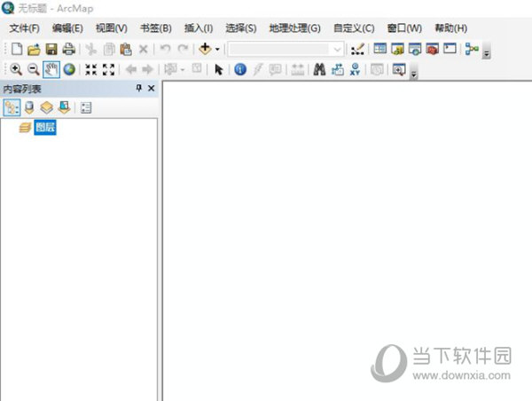This screenshot has width=532, height=401.
Task: Go forward to next extent
Action: pyautogui.click(x=147, y=69)
